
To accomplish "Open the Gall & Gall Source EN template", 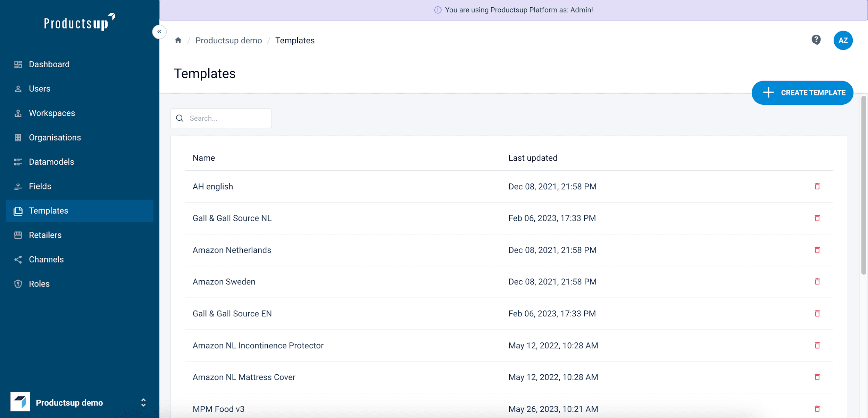I will tap(232, 314).
